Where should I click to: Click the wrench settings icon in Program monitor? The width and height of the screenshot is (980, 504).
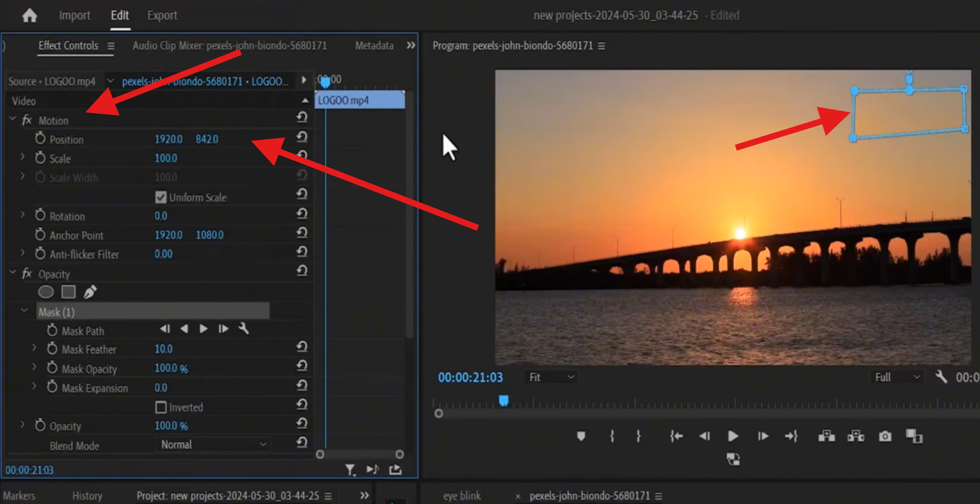click(x=940, y=377)
